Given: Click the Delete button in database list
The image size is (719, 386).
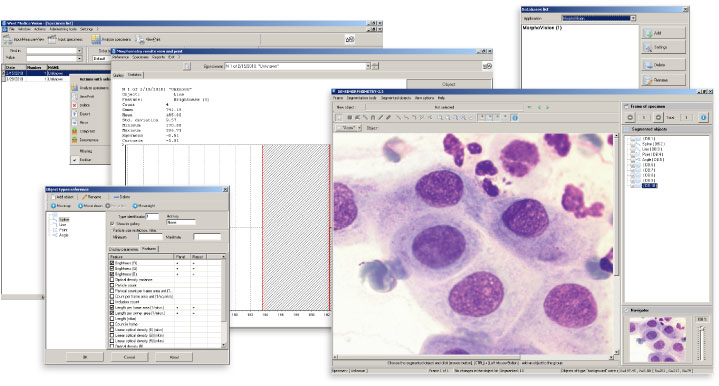Looking at the screenshot, I should (x=663, y=65).
